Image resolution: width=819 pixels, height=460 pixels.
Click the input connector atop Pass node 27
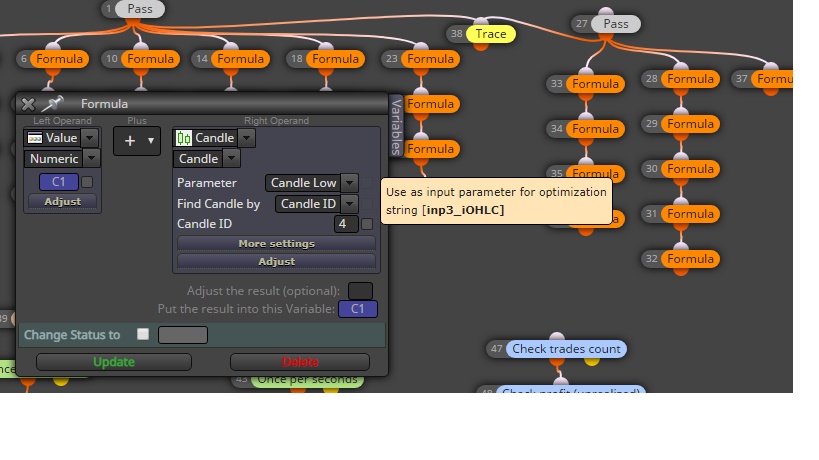pyautogui.click(x=606, y=11)
